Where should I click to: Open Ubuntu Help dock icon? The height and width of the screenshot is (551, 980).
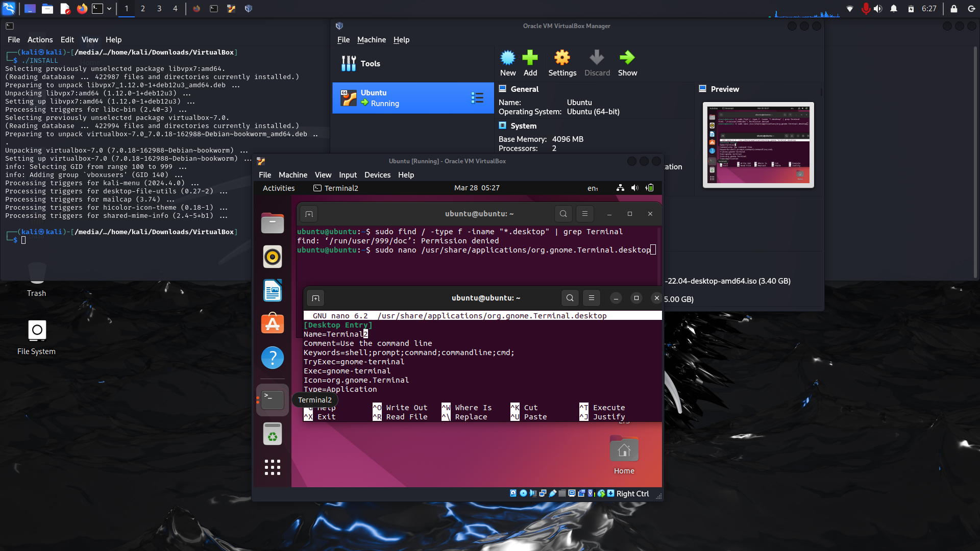[x=273, y=358]
